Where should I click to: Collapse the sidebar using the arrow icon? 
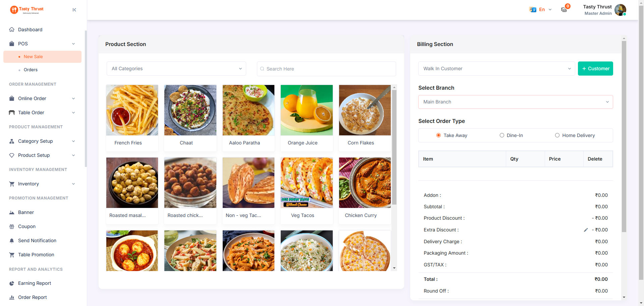(74, 10)
